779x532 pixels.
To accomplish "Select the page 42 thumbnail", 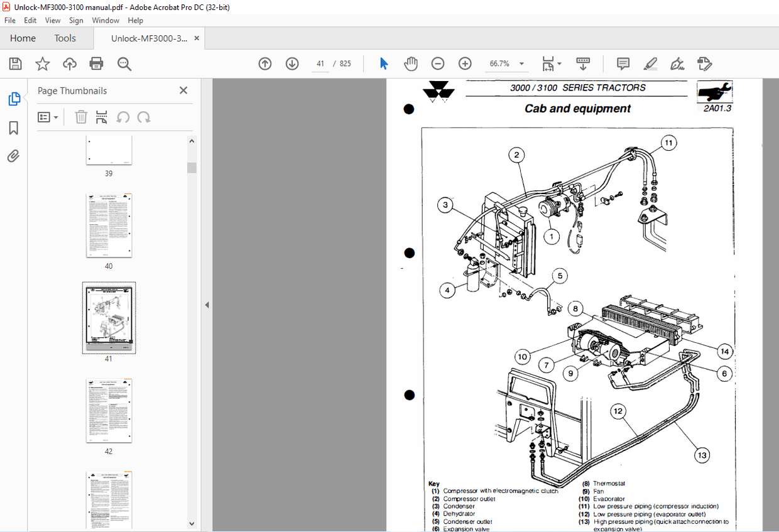I will tap(109, 410).
